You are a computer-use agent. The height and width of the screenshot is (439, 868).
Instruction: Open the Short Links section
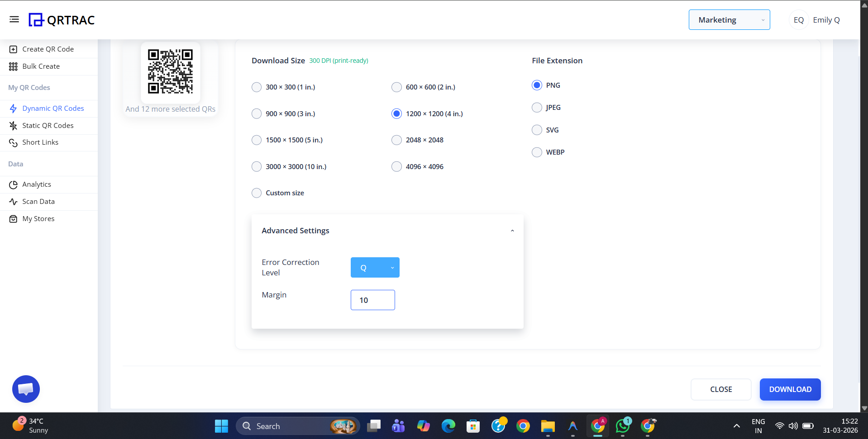coord(40,142)
